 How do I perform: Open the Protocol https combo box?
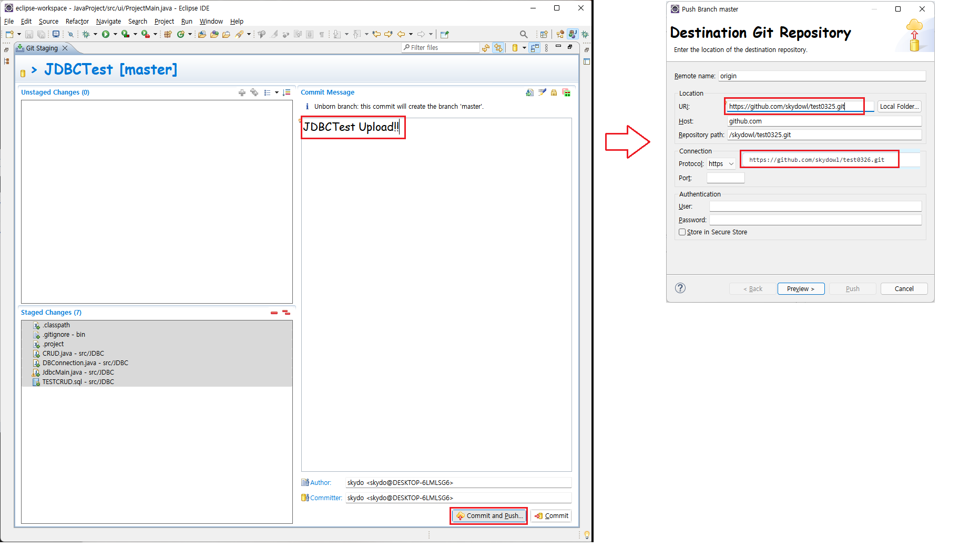721,164
